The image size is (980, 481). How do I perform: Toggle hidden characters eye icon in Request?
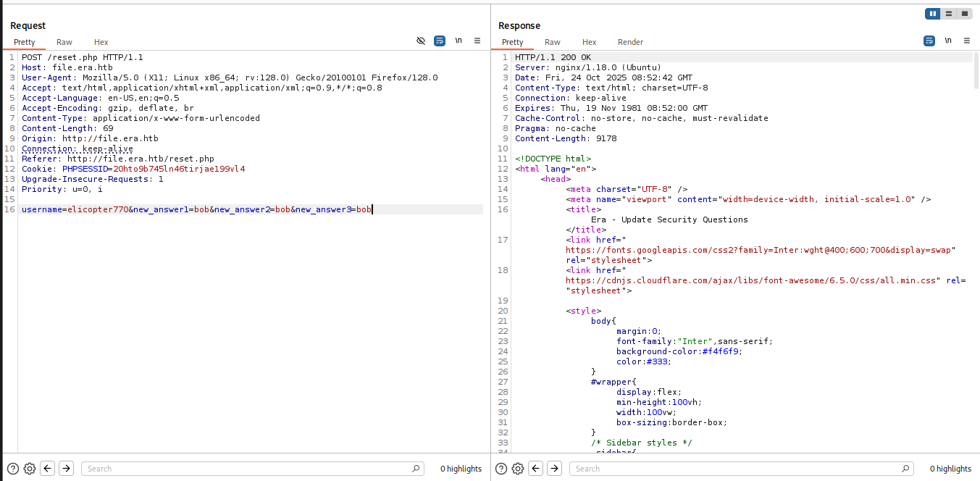pos(421,41)
